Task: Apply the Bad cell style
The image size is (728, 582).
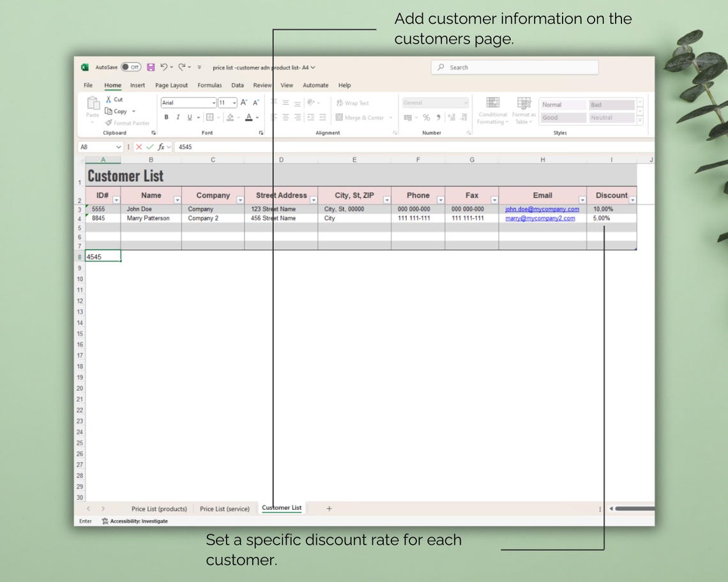Action: (611, 105)
